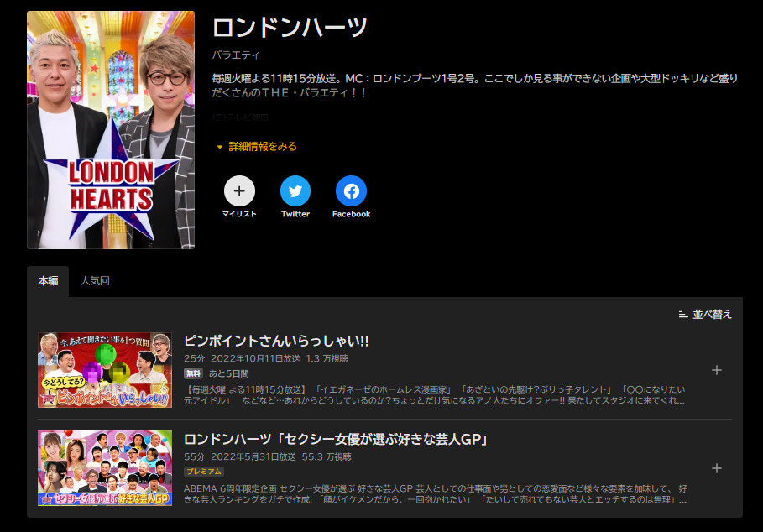Click the プレミアム badge on second episode
Viewport: 763px width, 532px height.
click(204, 472)
